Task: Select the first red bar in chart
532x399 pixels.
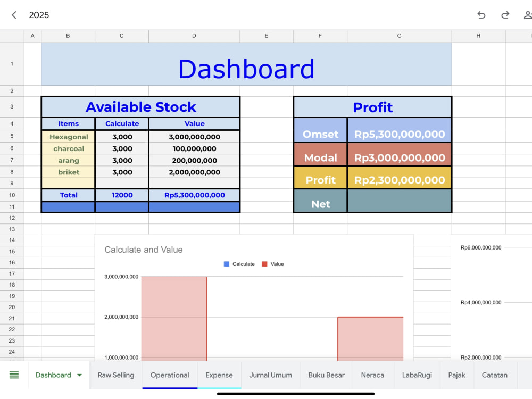Action: (174, 319)
